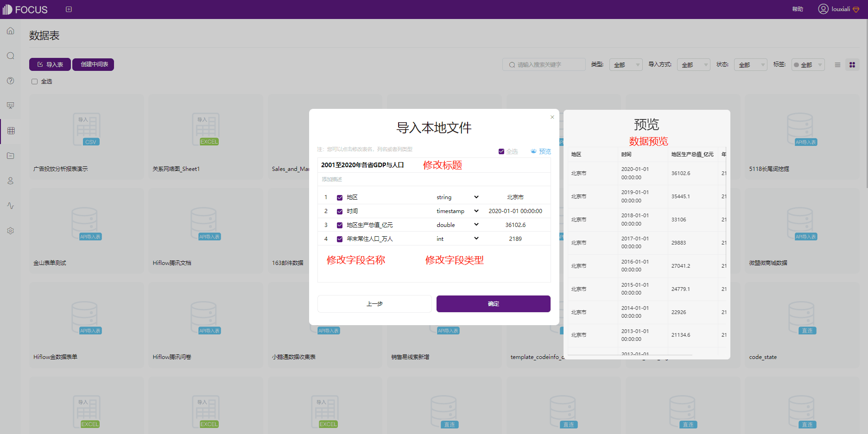Viewport: 868px width, 434px height.
Task: Click the 地区 field name text
Action: tap(352, 197)
